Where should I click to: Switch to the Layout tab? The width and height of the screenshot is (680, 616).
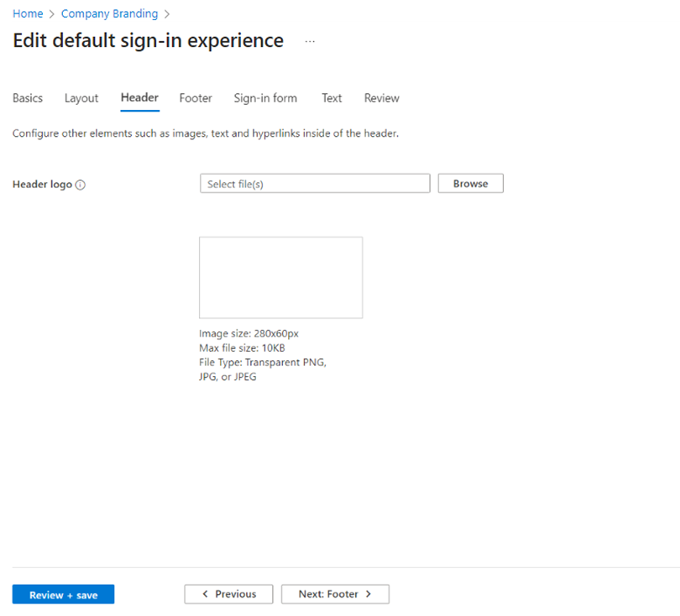click(x=81, y=98)
